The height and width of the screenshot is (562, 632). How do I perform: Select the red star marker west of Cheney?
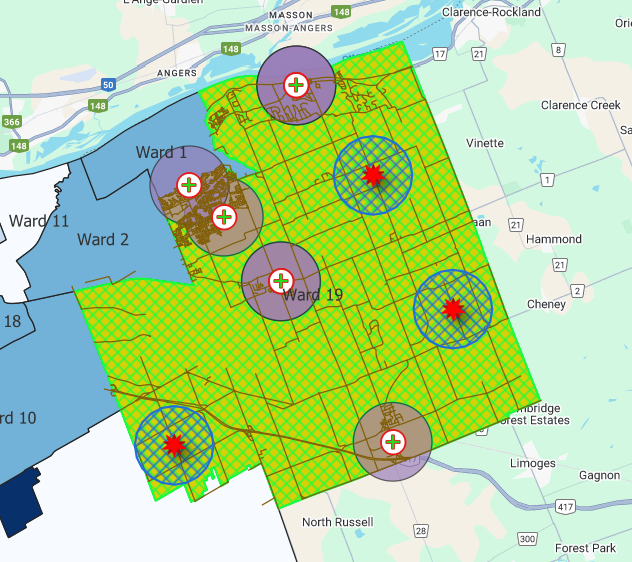pyautogui.click(x=453, y=308)
